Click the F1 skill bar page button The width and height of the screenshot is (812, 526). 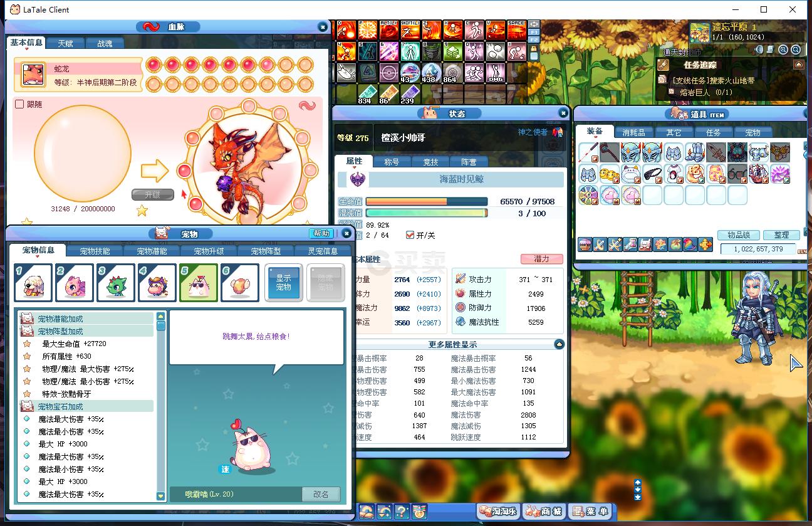(534, 32)
